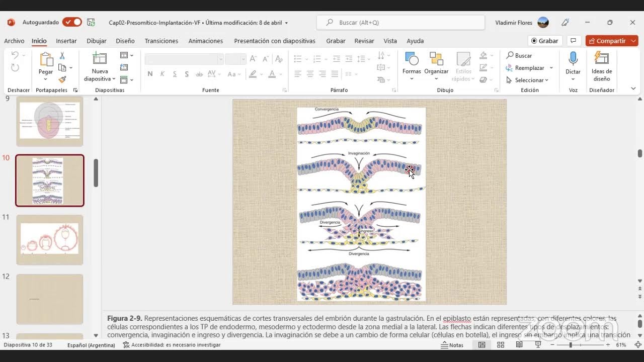Image resolution: width=644 pixels, height=362 pixels.
Task: Click the Cut scissors icon
Action: [62, 56]
